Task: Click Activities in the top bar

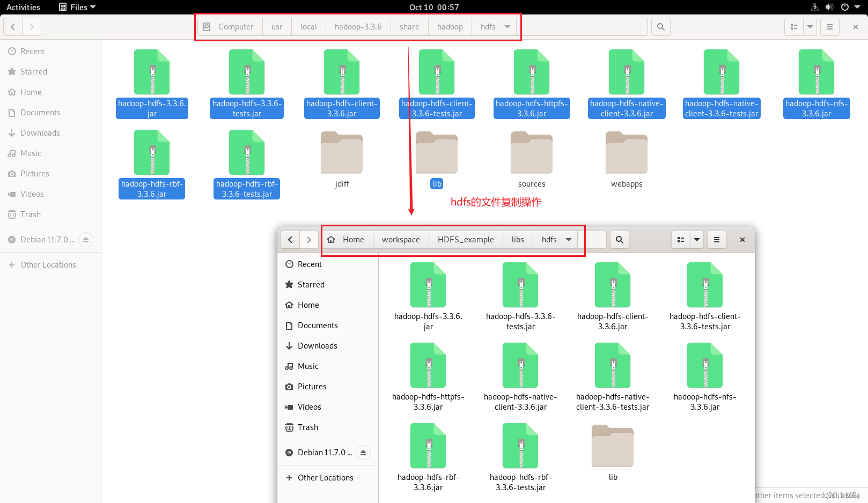Action: 23,7
